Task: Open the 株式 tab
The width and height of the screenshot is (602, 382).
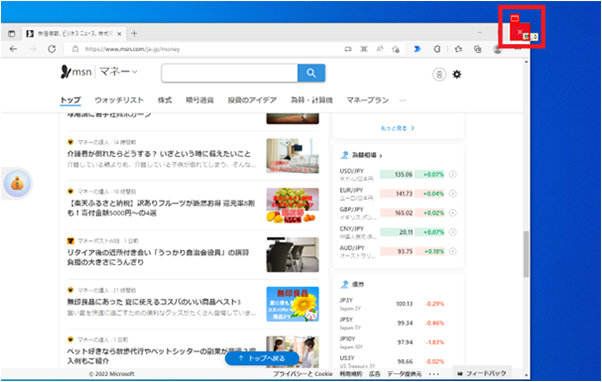Action: click(165, 100)
